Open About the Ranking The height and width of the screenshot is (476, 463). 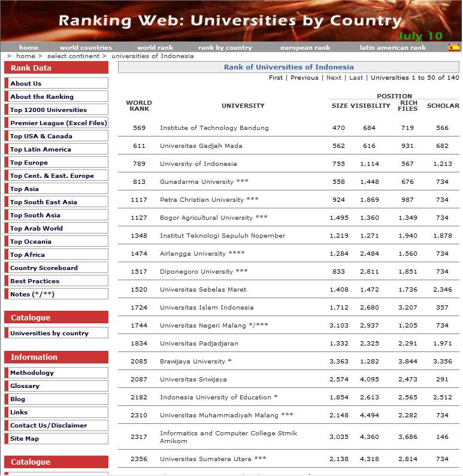56,96
